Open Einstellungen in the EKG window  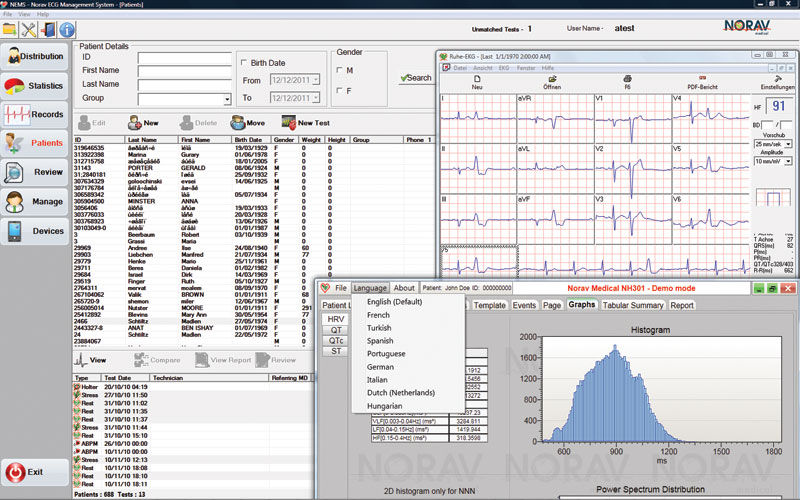(776, 82)
